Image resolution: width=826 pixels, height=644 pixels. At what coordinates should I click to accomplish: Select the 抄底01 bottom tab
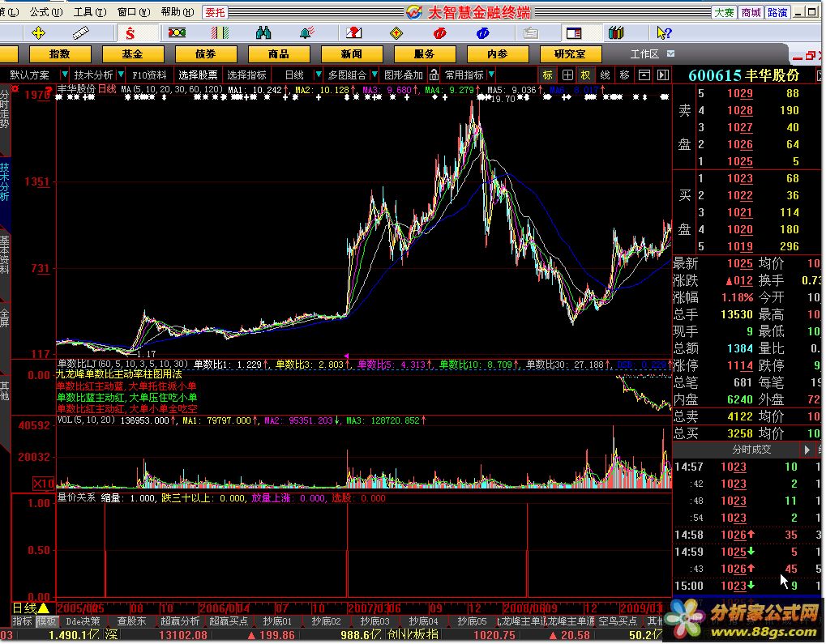tap(277, 621)
